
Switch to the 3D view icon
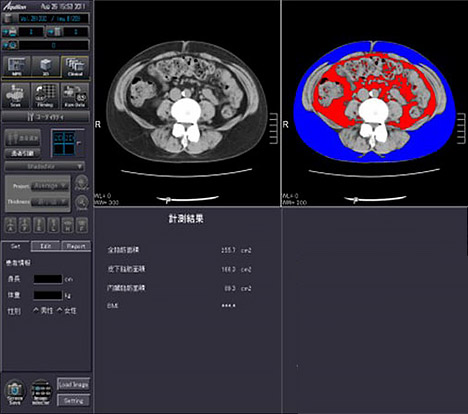[x=46, y=67]
